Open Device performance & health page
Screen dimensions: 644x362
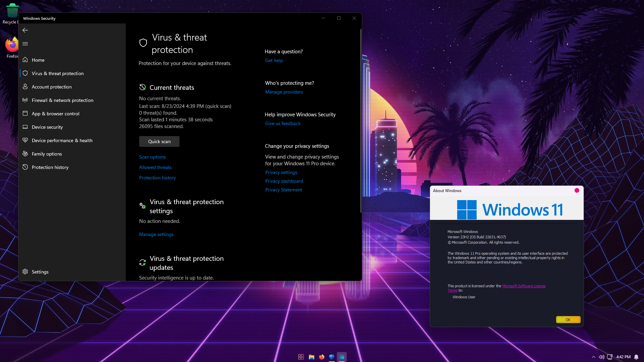pyautogui.click(x=62, y=140)
